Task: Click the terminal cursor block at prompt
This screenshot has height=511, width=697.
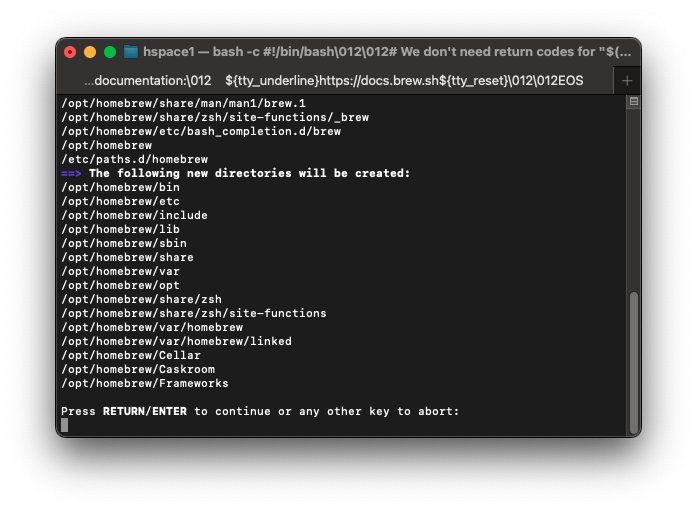Action: [x=65, y=425]
